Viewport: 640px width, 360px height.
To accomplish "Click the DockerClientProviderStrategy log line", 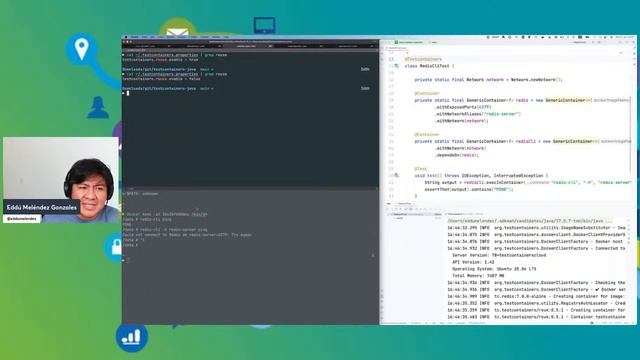I will [536, 235].
